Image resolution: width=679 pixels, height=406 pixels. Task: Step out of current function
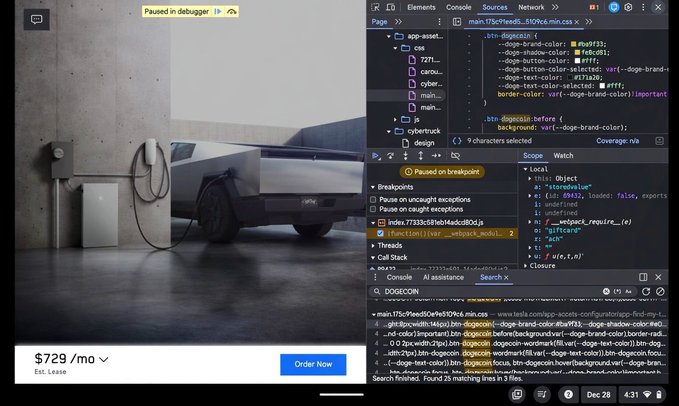[x=420, y=156]
